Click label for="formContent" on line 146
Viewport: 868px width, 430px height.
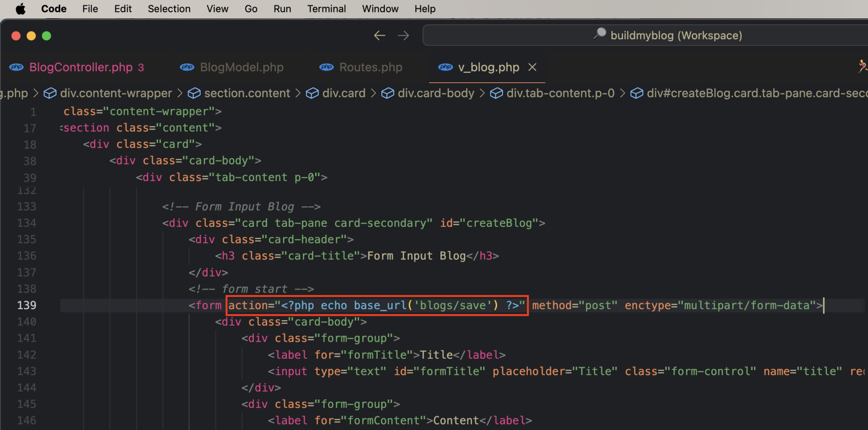[x=351, y=421]
